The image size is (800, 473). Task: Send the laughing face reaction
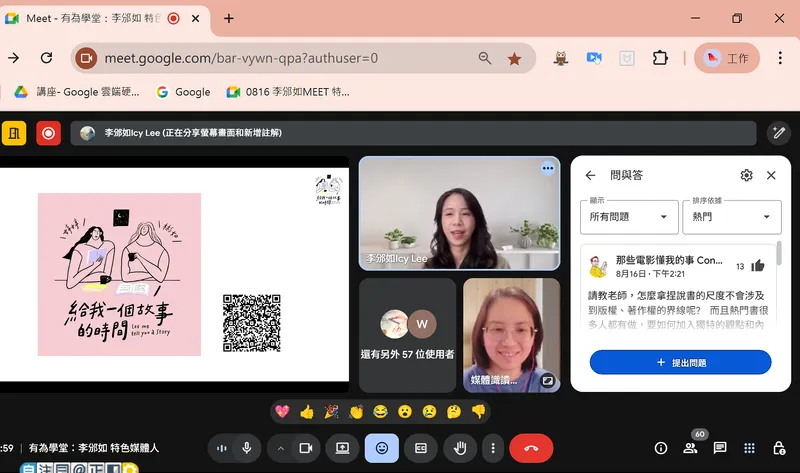click(x=380, y=411)
